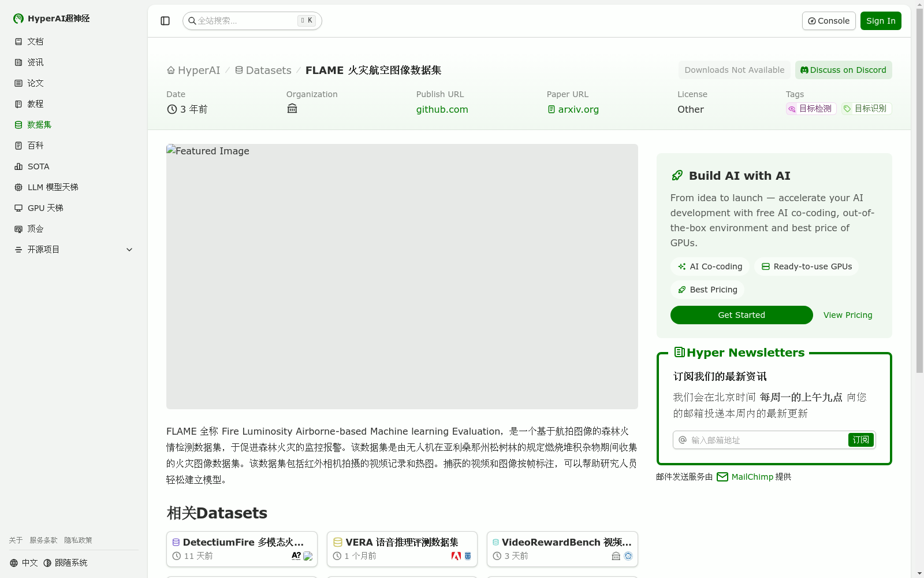Screen dimensions: 924x578
Task: Select 数据集 in the sidebar
Action: (74, 125)
